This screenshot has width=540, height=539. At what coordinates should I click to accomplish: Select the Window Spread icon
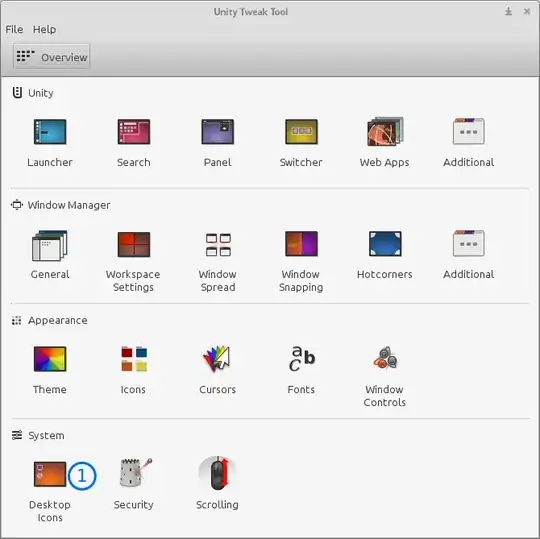(218, 245)
